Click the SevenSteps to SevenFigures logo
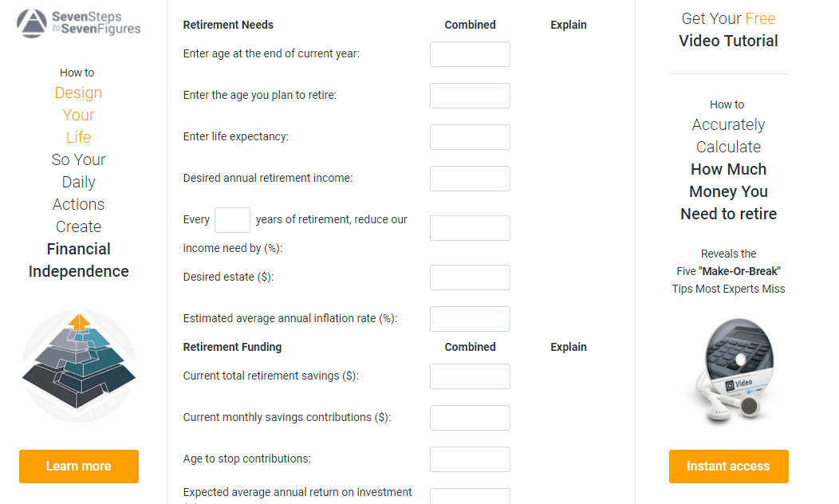The image size is (839, 504). pyautogui.click(x=79, y=23)
